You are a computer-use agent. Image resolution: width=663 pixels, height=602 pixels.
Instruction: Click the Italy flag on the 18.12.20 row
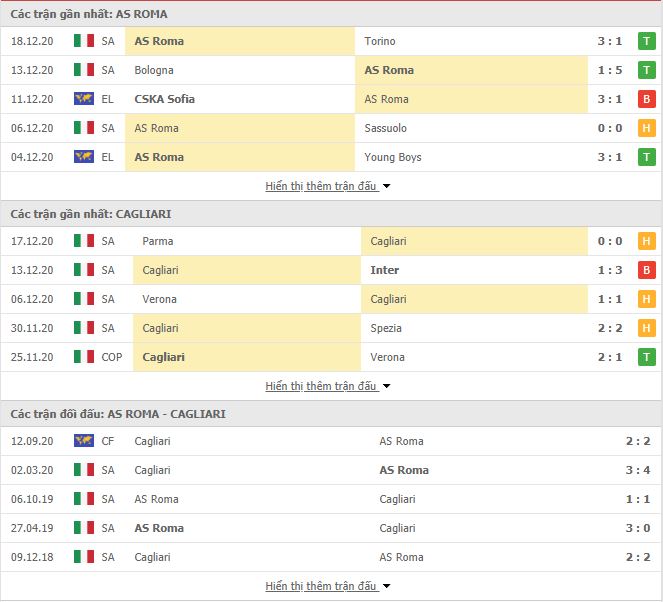tap(84, 41)
